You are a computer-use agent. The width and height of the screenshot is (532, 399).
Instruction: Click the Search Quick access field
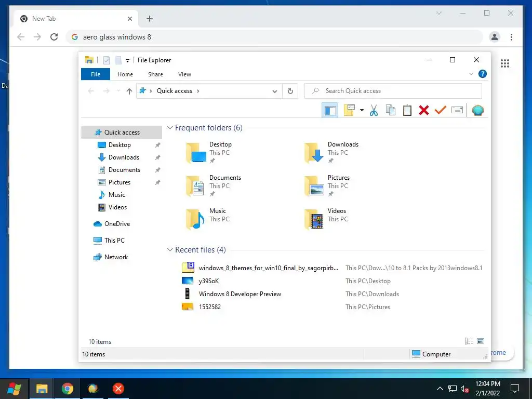393,91
